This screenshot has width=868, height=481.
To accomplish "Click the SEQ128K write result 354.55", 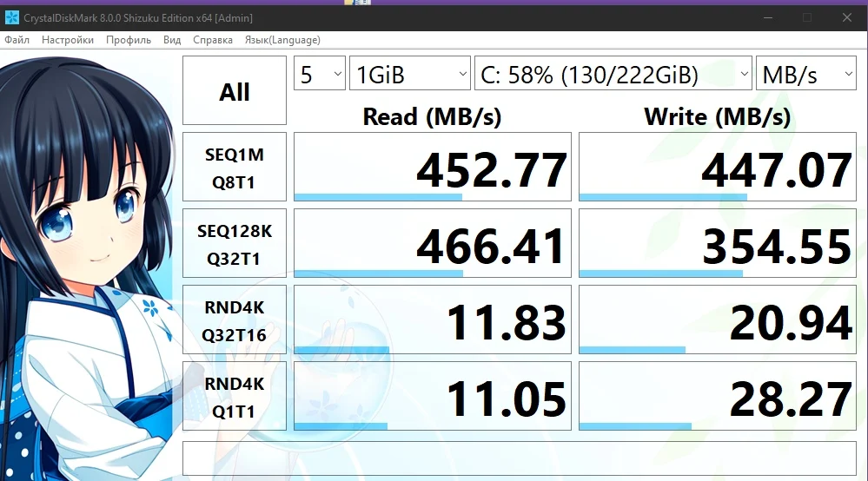I will tap(718, 243).
